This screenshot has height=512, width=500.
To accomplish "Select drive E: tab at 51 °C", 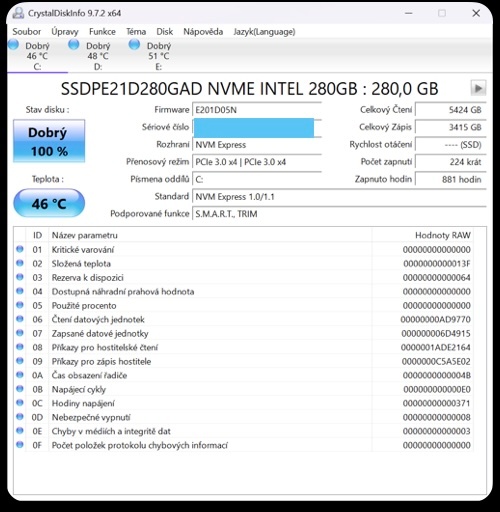I will (x=159, y=56).
